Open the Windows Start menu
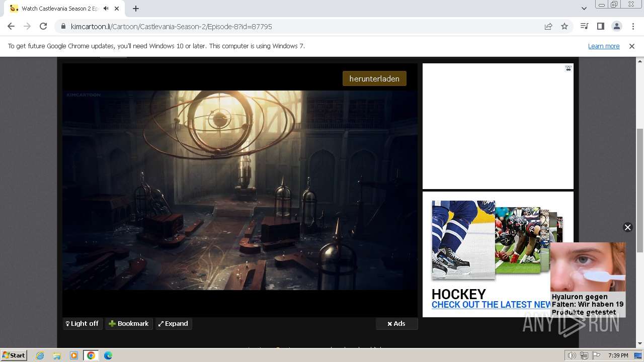644x362 pixels. coord(14,355)
